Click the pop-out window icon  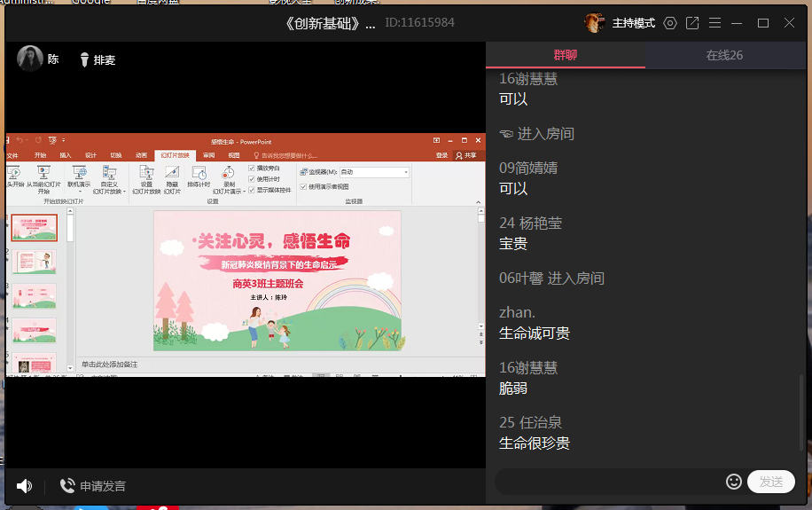click(692, 23)
